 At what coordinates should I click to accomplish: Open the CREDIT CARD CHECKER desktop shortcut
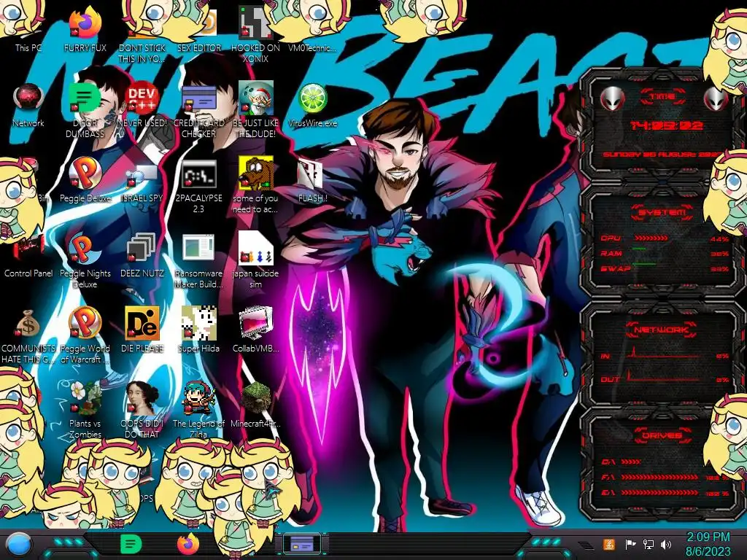198,111
